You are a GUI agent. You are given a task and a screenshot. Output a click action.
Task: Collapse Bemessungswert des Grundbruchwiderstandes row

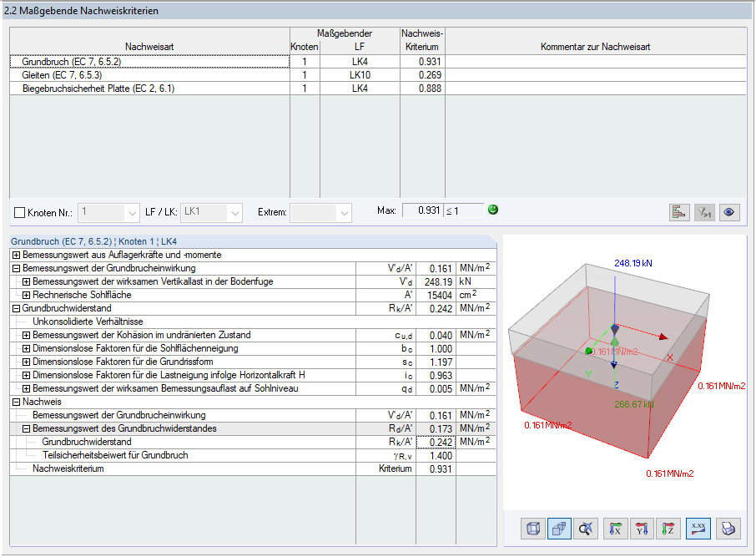(x=27, y=428)
